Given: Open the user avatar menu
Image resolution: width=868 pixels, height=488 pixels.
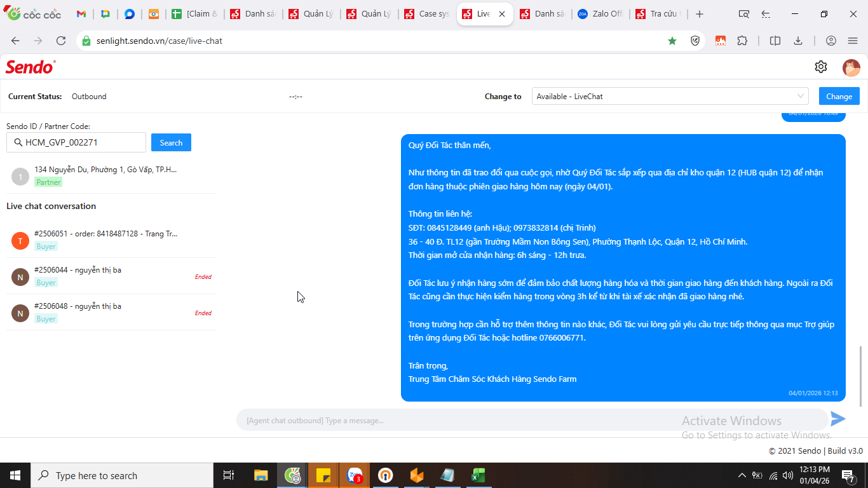Looking at the screenshot, I should (851, 67).
